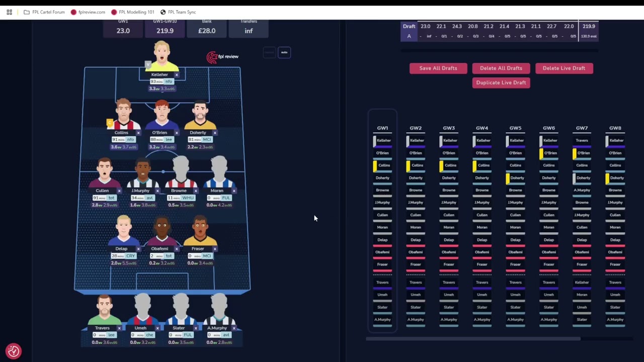Click Collins's 91 mins nfo badge
Image resolution: width=644 pixels, height=362 pixels.
123,140
